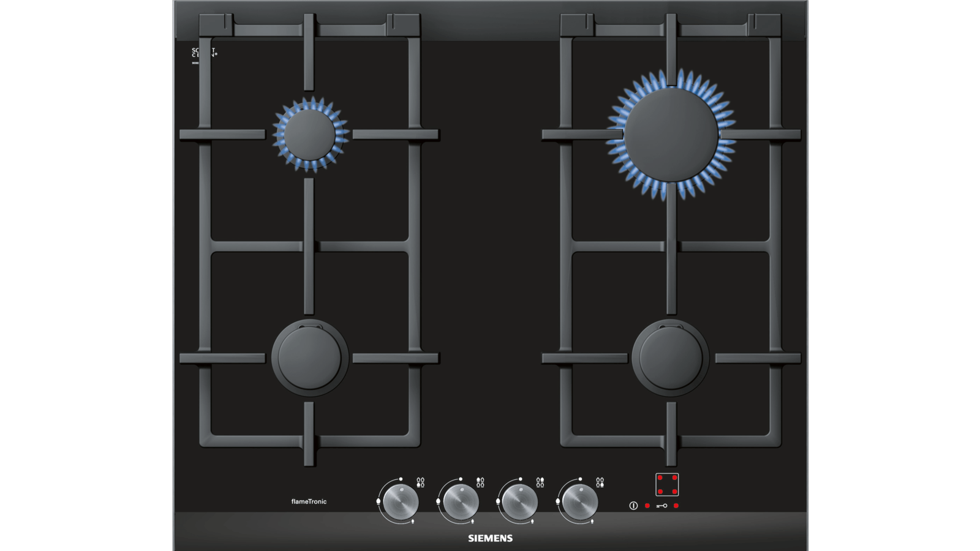
Task: Toggle the red indicator light beside power symbol
Action: pos(647,506)
